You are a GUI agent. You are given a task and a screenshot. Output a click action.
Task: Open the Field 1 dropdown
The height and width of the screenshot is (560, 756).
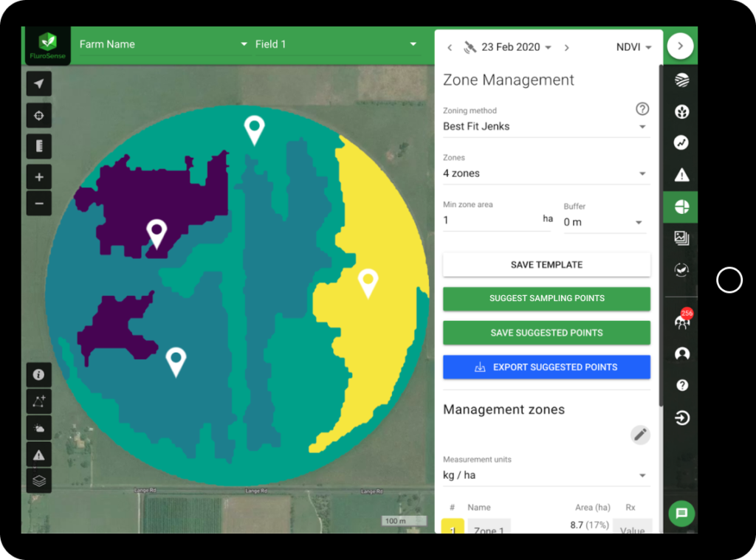(x=336, y=44)
